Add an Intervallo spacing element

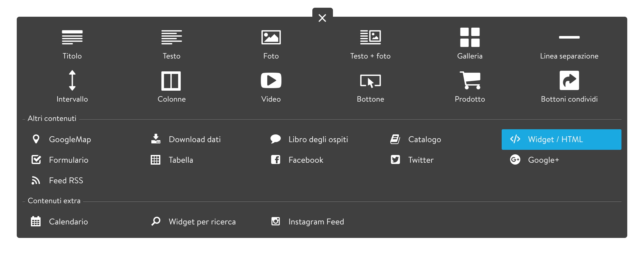pyautogui.click(x=72, y=86)
